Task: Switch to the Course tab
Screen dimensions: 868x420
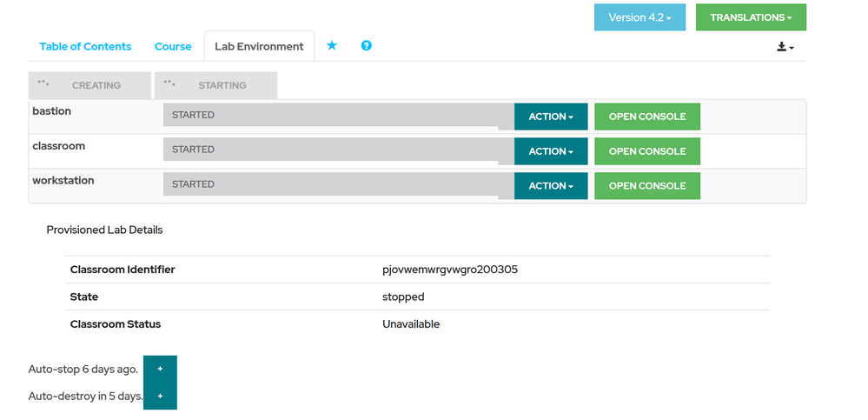Action: pos(173,47)
